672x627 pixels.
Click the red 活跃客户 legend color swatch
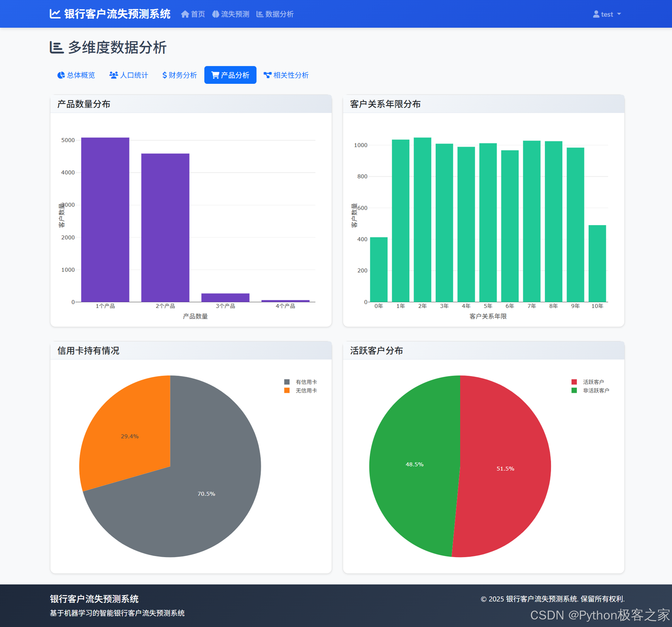[x=574, y=382]
